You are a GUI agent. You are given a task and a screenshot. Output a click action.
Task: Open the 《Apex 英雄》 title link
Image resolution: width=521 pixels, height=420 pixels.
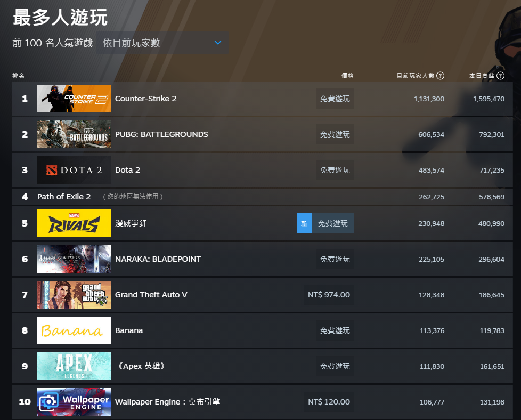[x=140, y=366]
